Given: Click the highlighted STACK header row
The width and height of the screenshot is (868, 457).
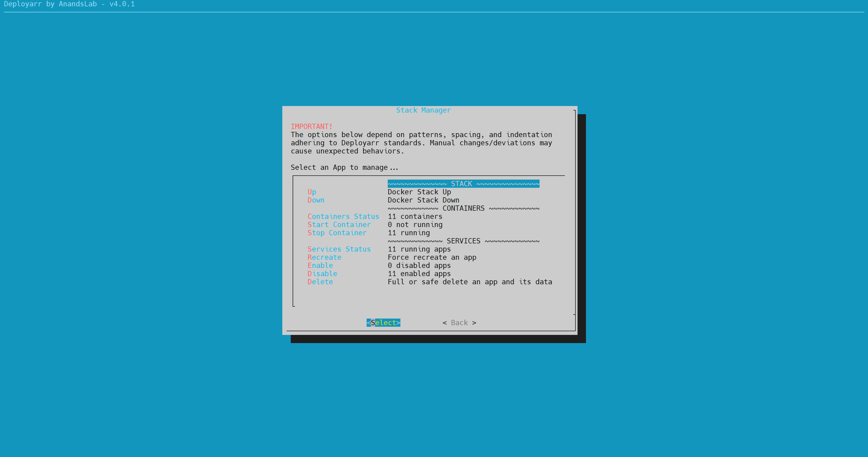Looking at the screenshot, I should 463,184.
